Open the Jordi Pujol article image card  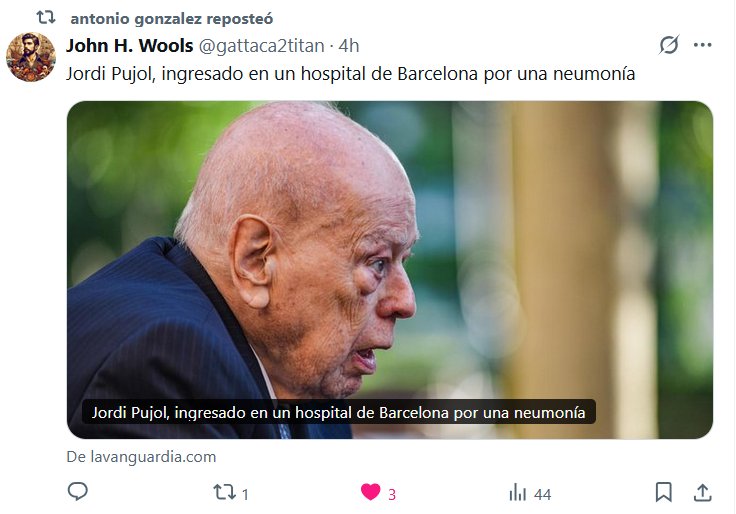pos(390,270)
